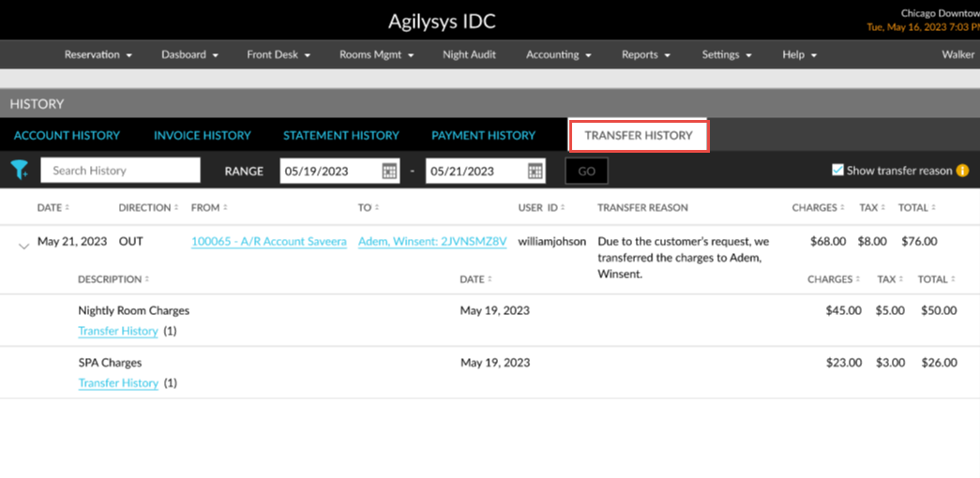Open the Settings menu dropdown
Viewport: 980px width, 478px height.
pos(727,55)
